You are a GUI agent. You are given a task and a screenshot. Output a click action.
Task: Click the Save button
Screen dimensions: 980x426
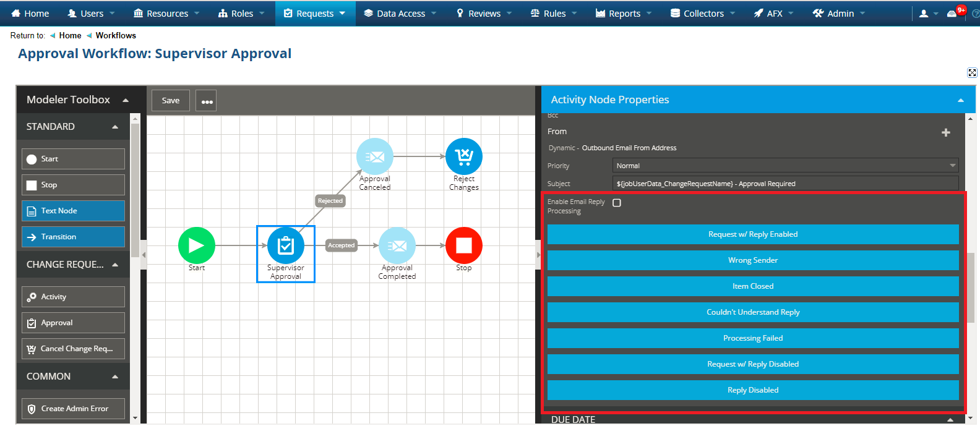point(171,100)
